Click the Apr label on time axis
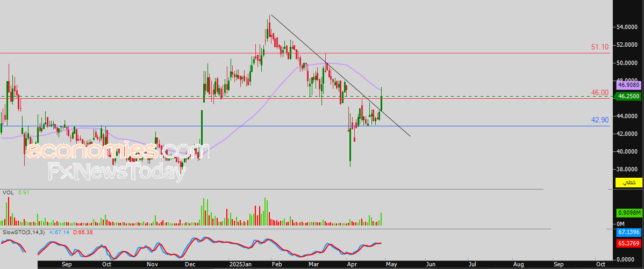This screenshot has height=269, width=644. pos(352,265)
